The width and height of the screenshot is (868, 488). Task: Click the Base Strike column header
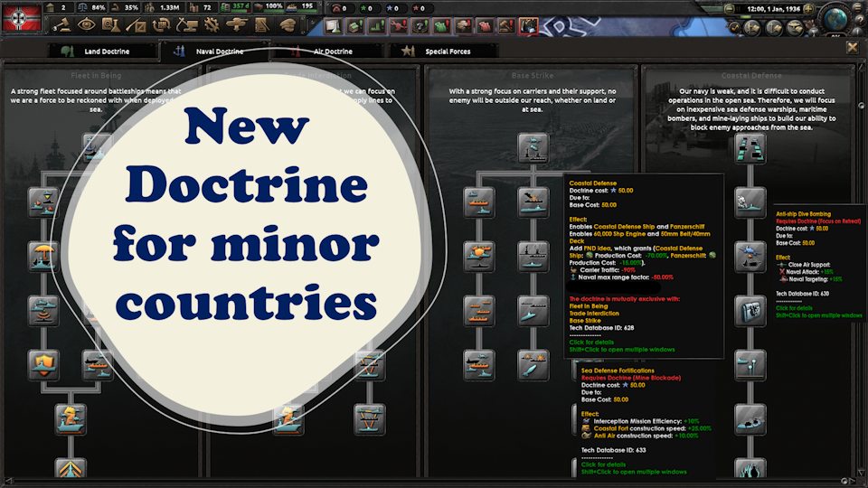click(x=532, y=75)
